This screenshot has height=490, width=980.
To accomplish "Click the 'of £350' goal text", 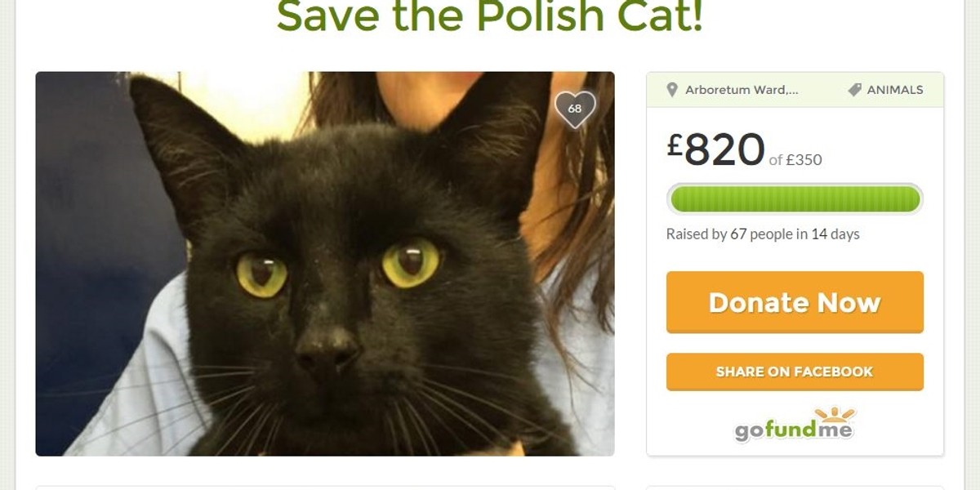I will coord(795,160).
